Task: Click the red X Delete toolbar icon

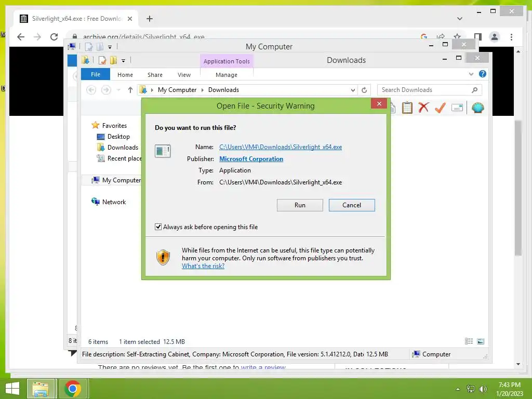Action: tap(423, 108)
